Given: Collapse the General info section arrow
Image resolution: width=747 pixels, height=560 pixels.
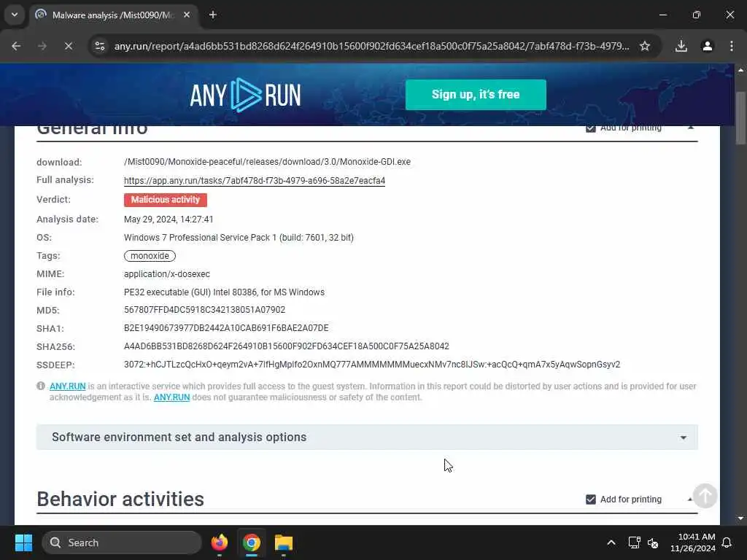Looking at the screenshot, I should click(690, 128).
